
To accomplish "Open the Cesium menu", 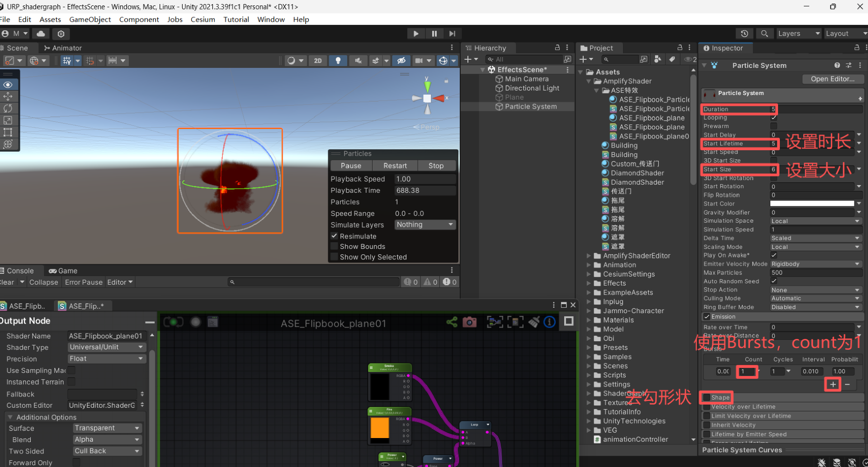I will click(x=203, y=19).
